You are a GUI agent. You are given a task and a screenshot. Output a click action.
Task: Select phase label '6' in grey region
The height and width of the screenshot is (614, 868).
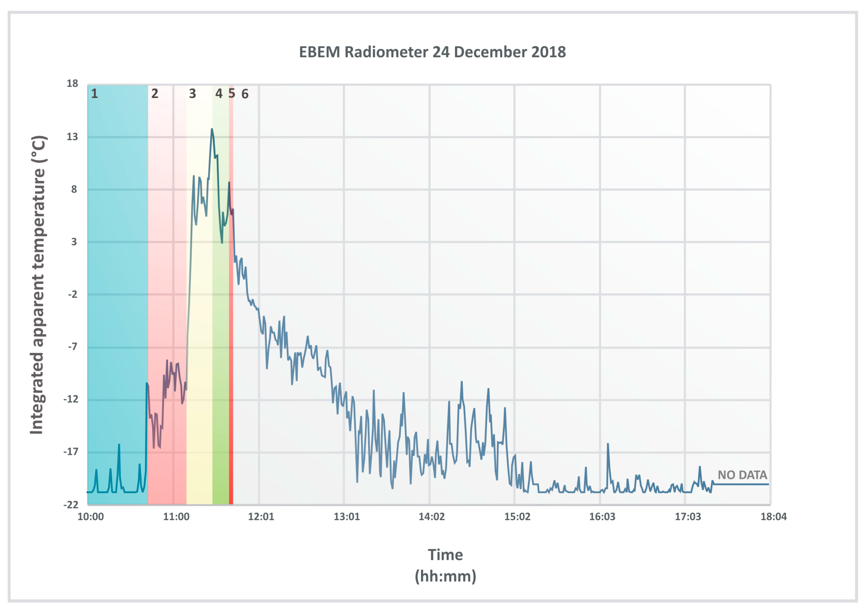[245, 94]
